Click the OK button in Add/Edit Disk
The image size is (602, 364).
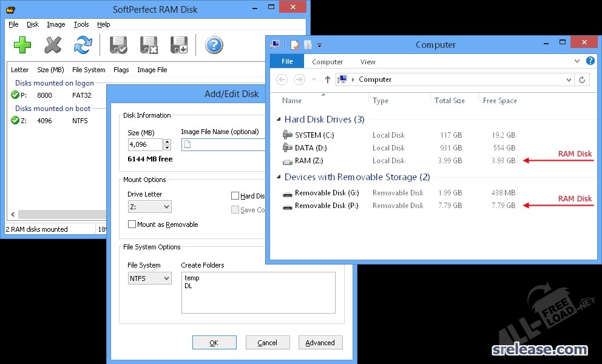[214, 343]
